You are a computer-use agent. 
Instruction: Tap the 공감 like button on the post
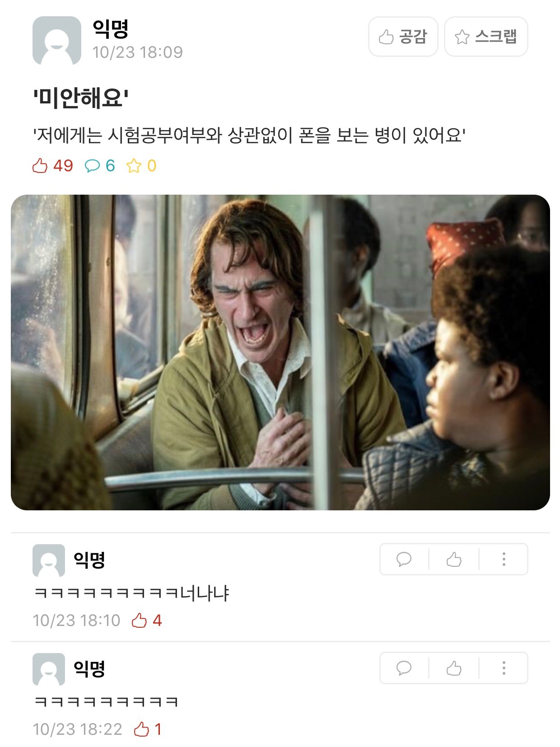(x=403, y=37)
